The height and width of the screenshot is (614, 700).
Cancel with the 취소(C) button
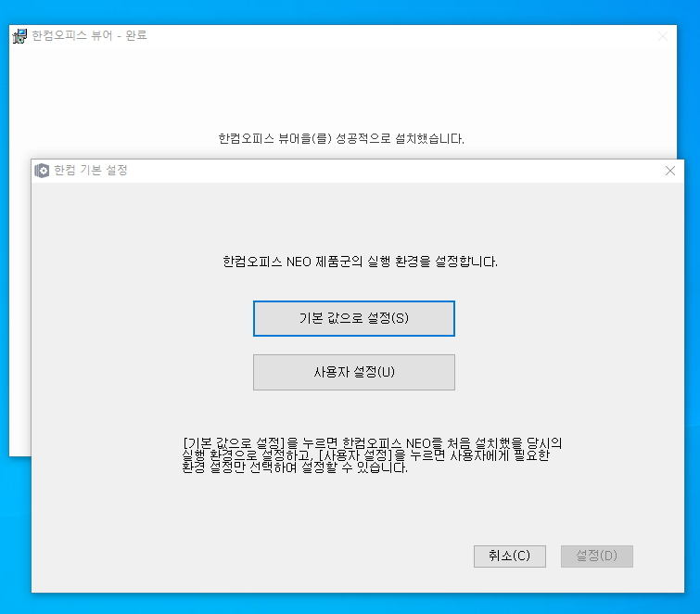click(509, 556)
